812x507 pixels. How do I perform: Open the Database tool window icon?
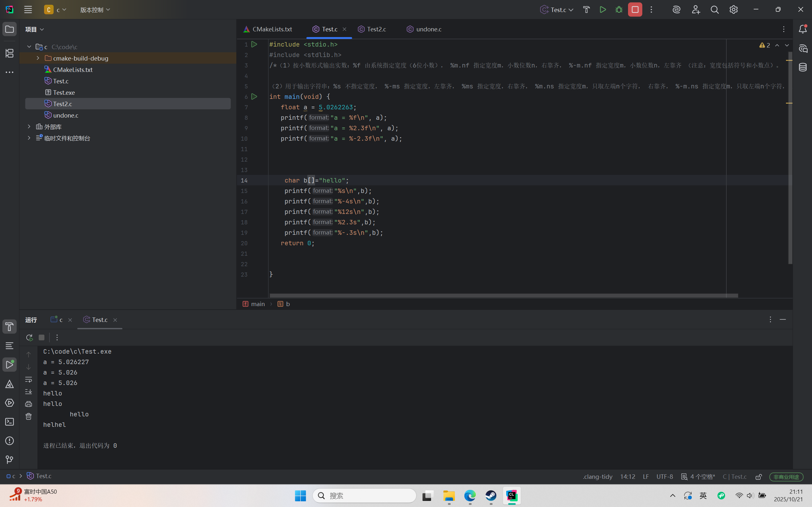802,67
